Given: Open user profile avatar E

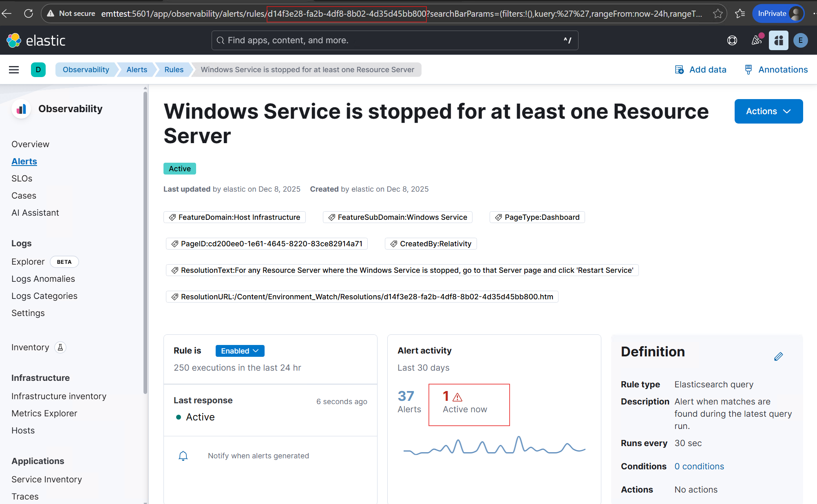Looking at the screenshot, I should pos(800,40).
